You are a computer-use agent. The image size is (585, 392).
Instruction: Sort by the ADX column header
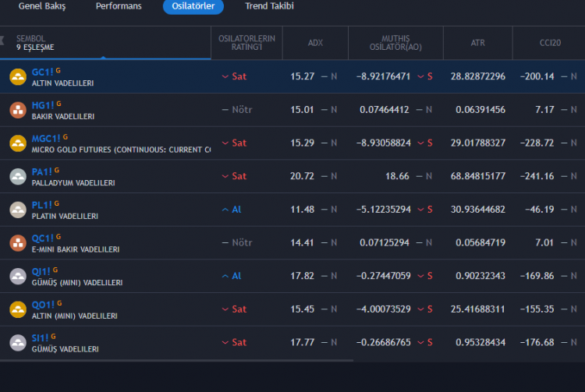coord(315,43)
